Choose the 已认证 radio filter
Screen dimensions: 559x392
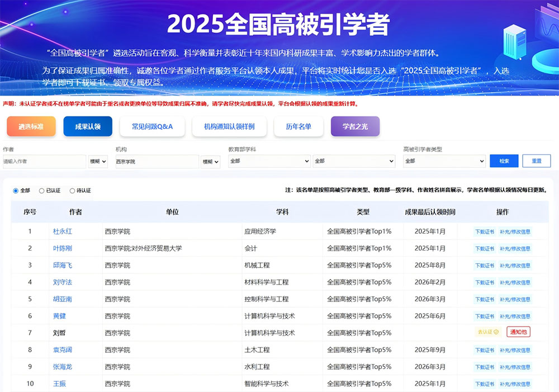[42, 191]
